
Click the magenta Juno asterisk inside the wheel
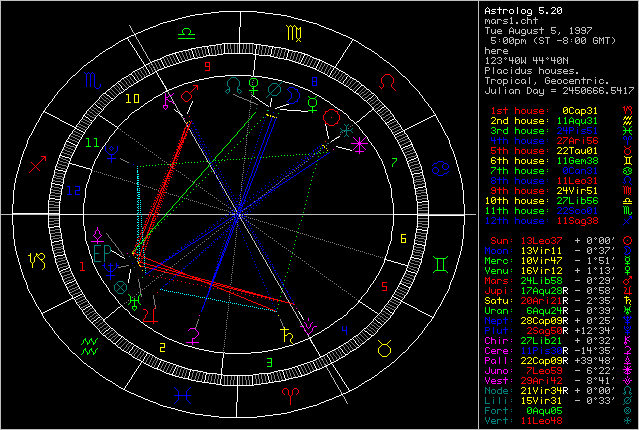pos(359,145)
